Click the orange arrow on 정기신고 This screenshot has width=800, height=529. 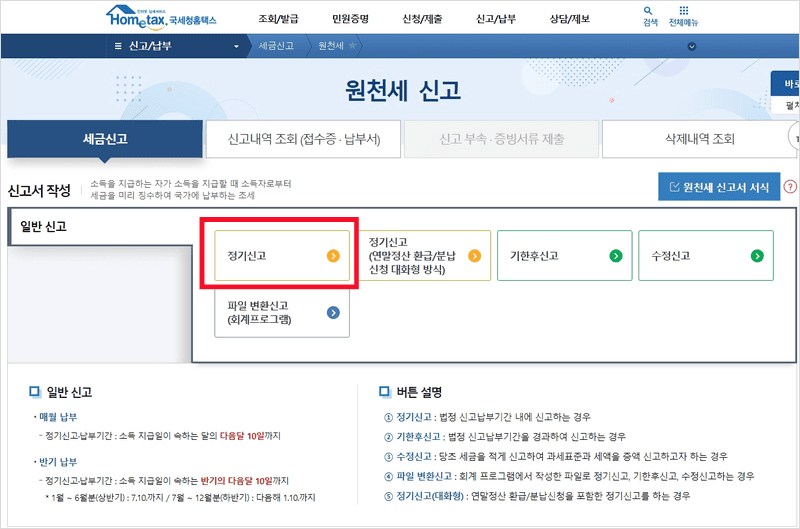[x=333, y=256]
